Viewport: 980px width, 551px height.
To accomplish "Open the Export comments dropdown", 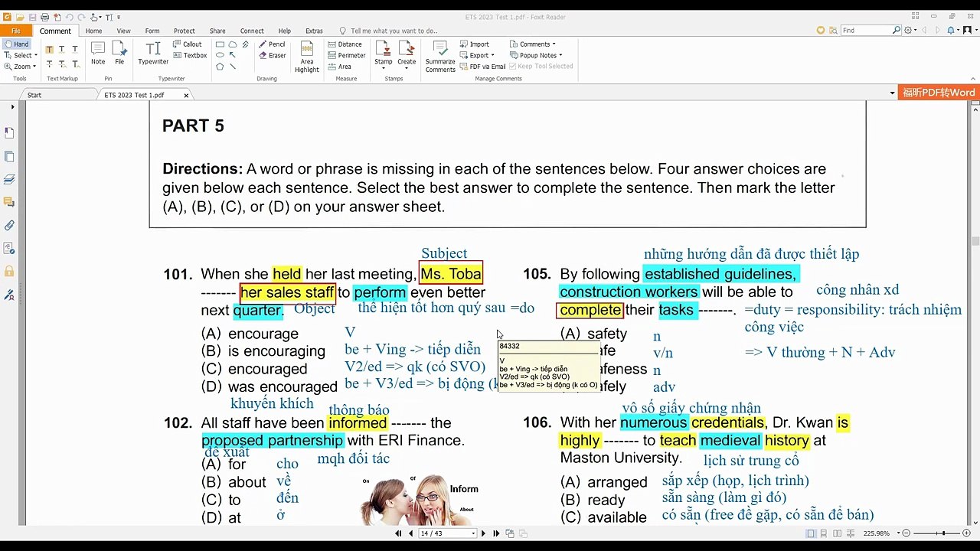I will (x=476, y=55).
